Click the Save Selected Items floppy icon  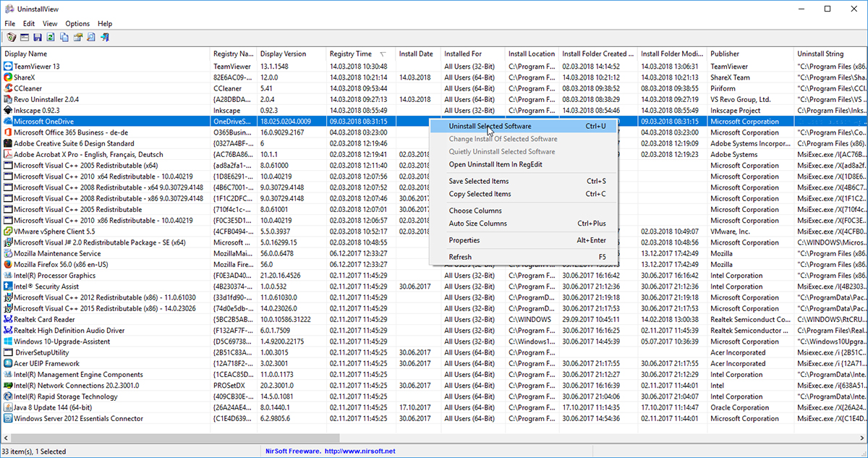tap(38, 37)
